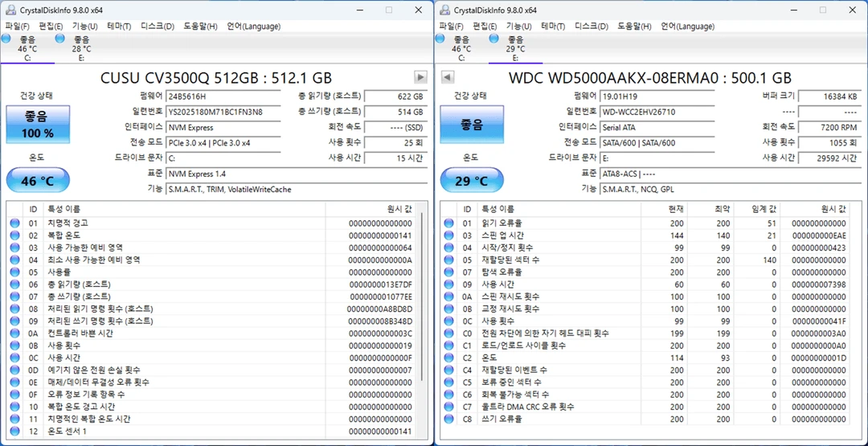Click 원시 값 column header in left window

pos(371,209)
